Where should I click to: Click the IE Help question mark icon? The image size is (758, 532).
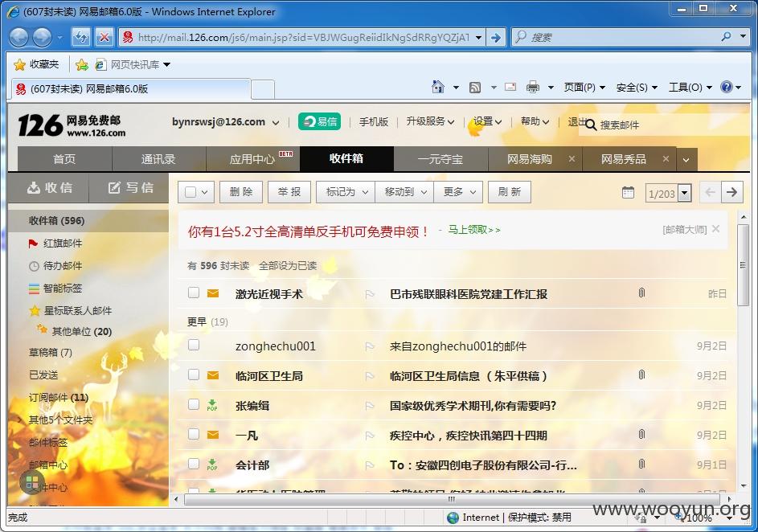pyautogui.click(x=727, y=87)
